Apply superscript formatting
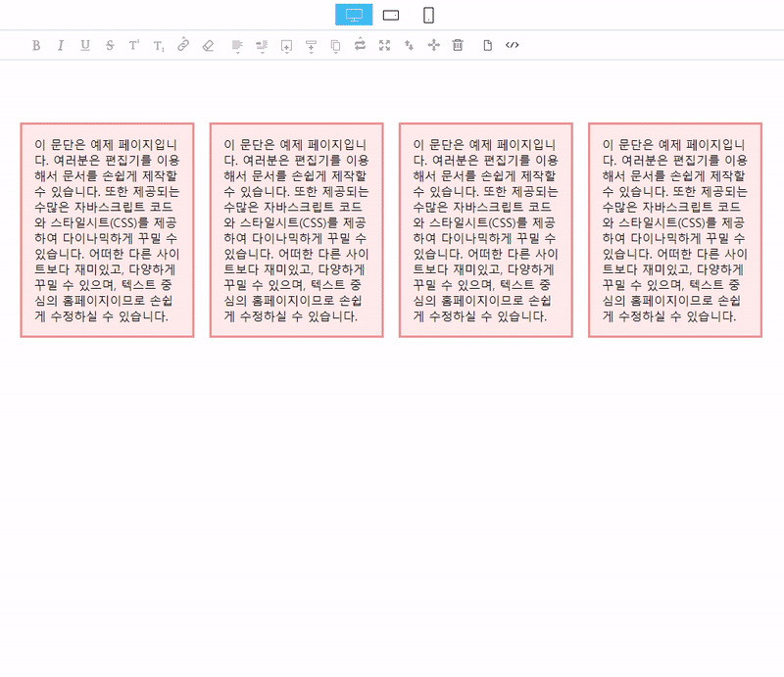The height and width of the screenshot is (677, 784). tap(133, 45)
